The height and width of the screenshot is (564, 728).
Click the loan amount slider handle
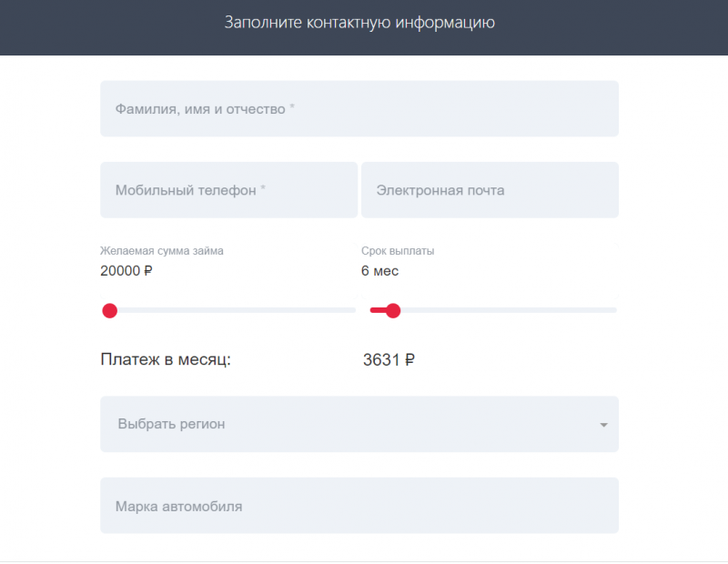(110, 310)
